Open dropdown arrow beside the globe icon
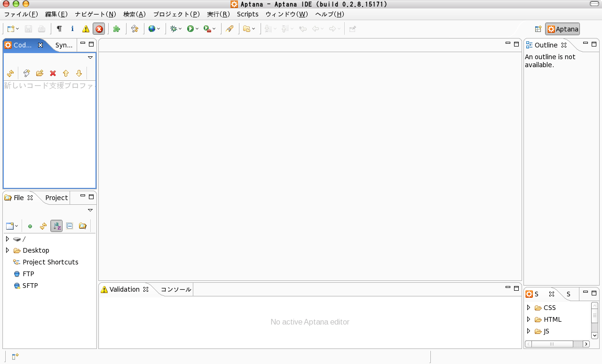This screenshot has height=364, width=602. click(x=158, y=29)
